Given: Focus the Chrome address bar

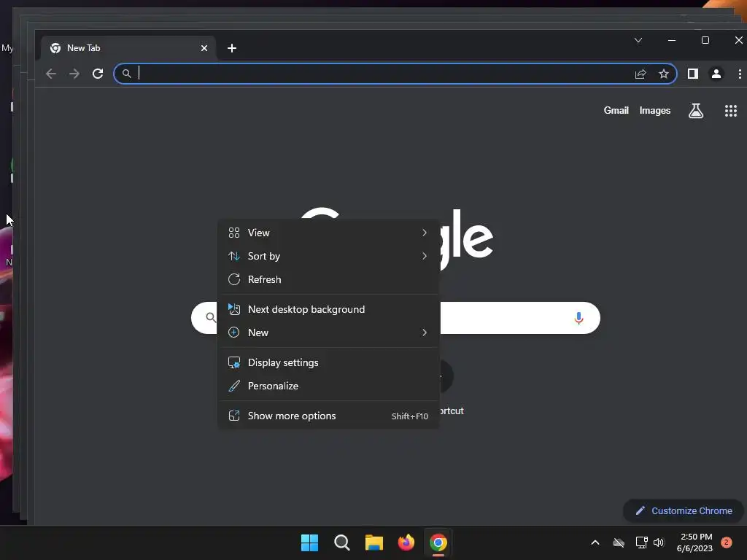Looking at the screenshot, I should 395,74.
